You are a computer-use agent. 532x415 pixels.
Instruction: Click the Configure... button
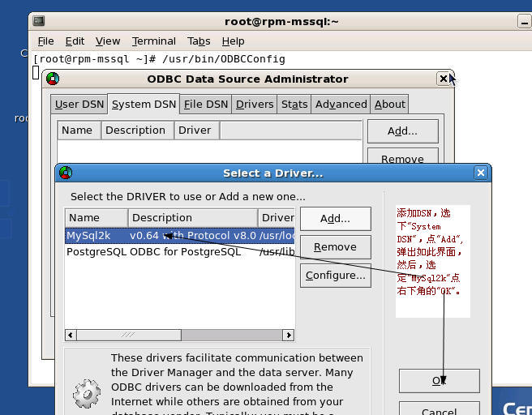tap(335, 276)
